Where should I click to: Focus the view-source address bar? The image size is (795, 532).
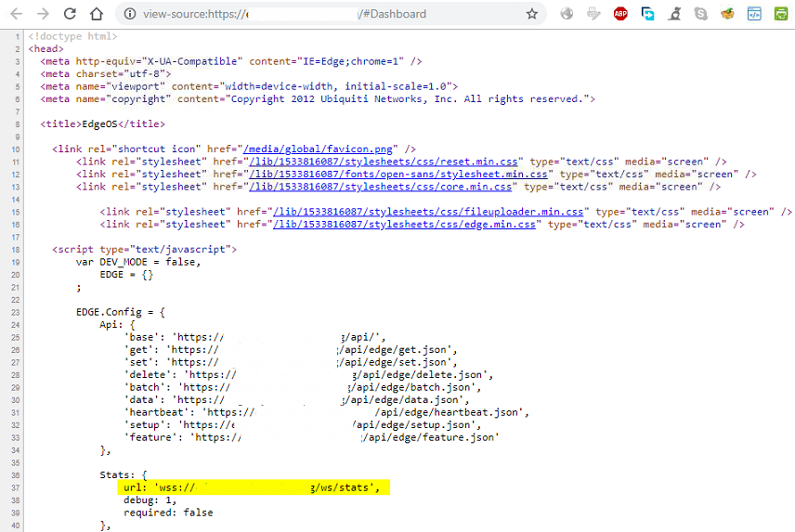click(330, 14)
